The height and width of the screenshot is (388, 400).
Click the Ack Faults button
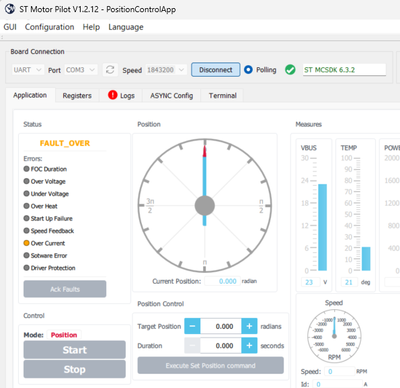click(x=65, y=289)
